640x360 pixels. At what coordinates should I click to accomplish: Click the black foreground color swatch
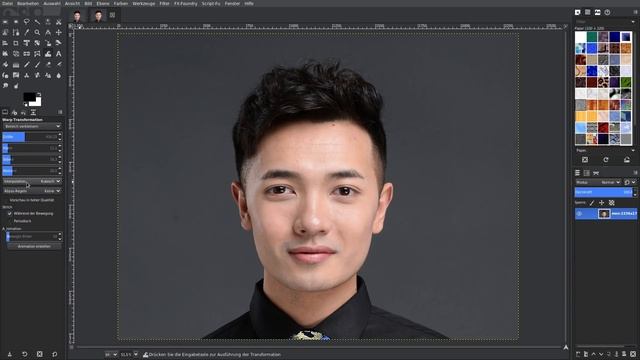point(29,97)
